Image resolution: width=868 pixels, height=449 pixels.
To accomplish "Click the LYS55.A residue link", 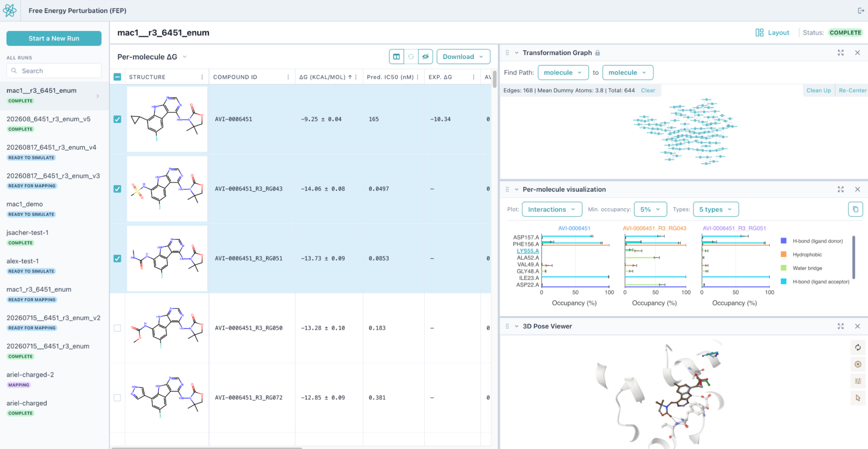I will 528,251.
